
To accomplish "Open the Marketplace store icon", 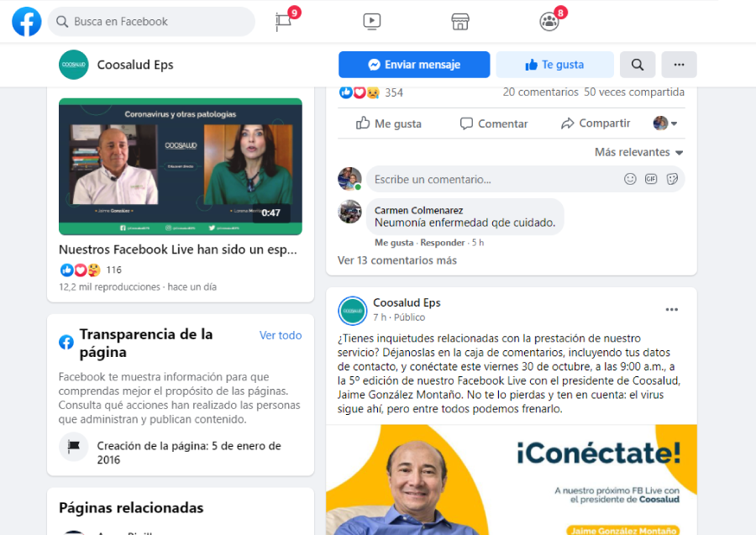I will 459,22.
